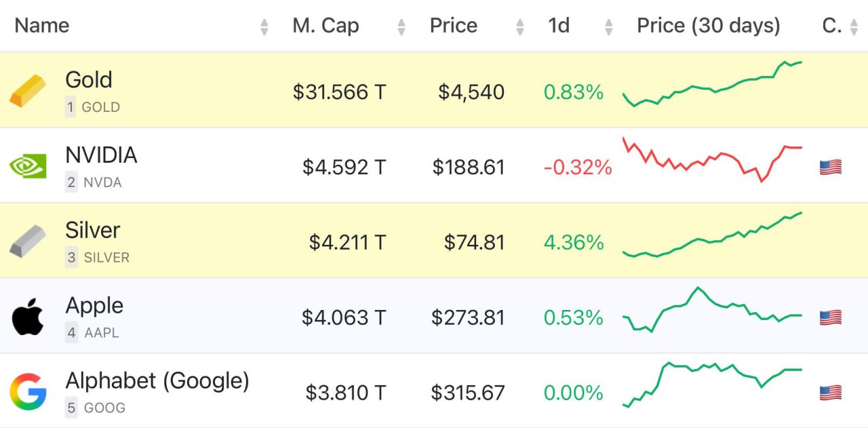The height and width of the screenshot is (428, 868).
Task: Open the Apple 30-day price chart
Action: (712, 311)
